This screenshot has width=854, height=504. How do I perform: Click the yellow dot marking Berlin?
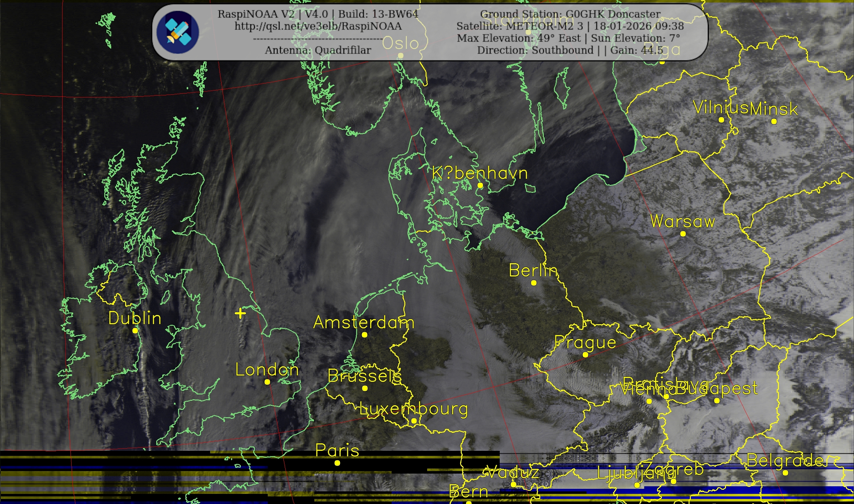534,283
